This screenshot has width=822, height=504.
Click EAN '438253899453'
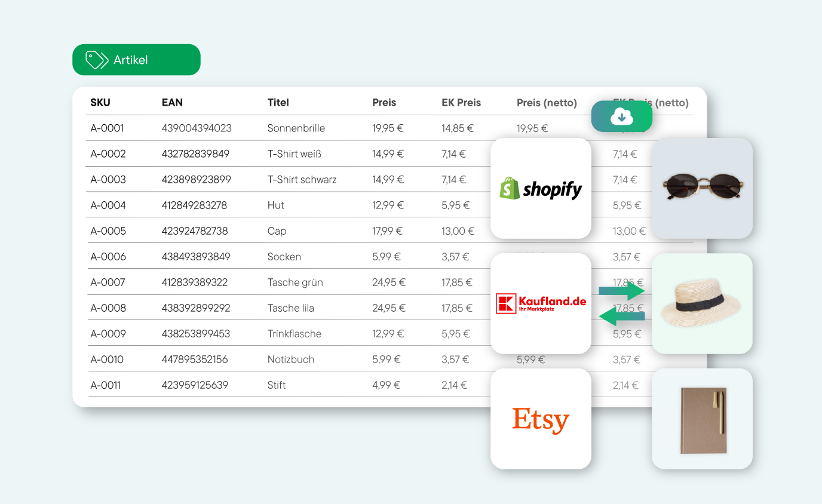coord(196,334)
